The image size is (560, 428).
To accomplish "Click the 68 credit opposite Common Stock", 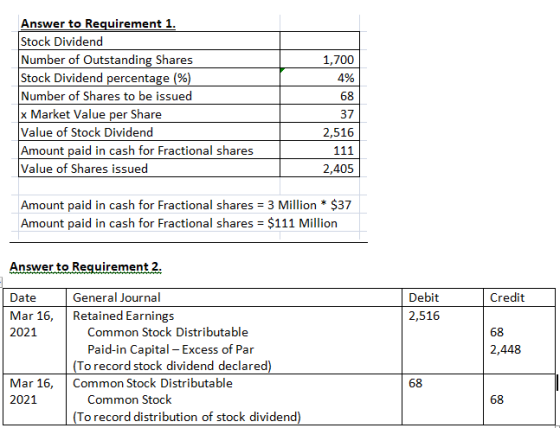I will [496, 400].
